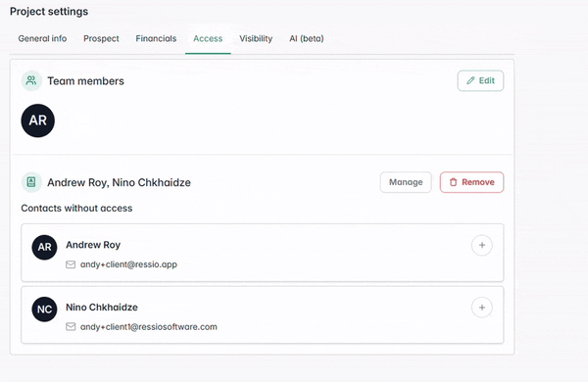Select the Access tab
The width and height of the screenshot is (588, 382).
click(x=208, y=38)
